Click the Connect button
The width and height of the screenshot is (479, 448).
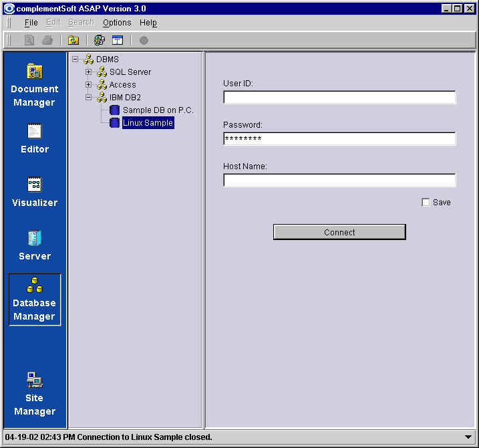(339, 232)
